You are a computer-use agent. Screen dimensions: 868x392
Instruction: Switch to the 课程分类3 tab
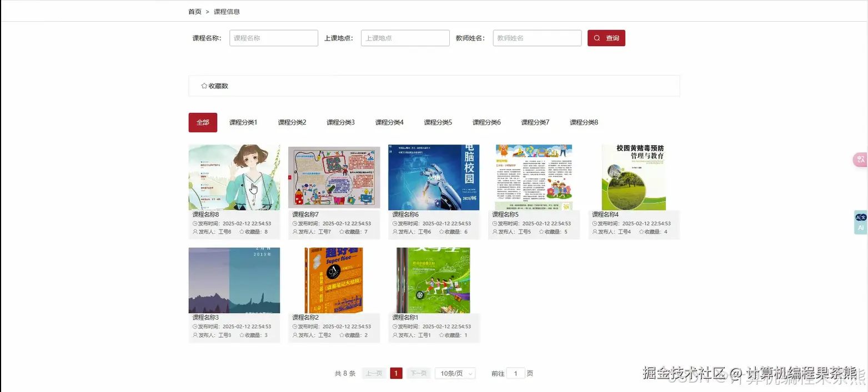tap(340, 122)
